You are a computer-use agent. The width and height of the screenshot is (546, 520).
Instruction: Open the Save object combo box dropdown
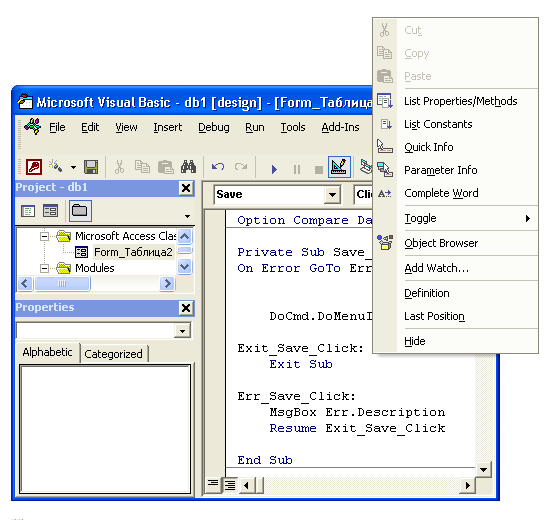point(332,194)
